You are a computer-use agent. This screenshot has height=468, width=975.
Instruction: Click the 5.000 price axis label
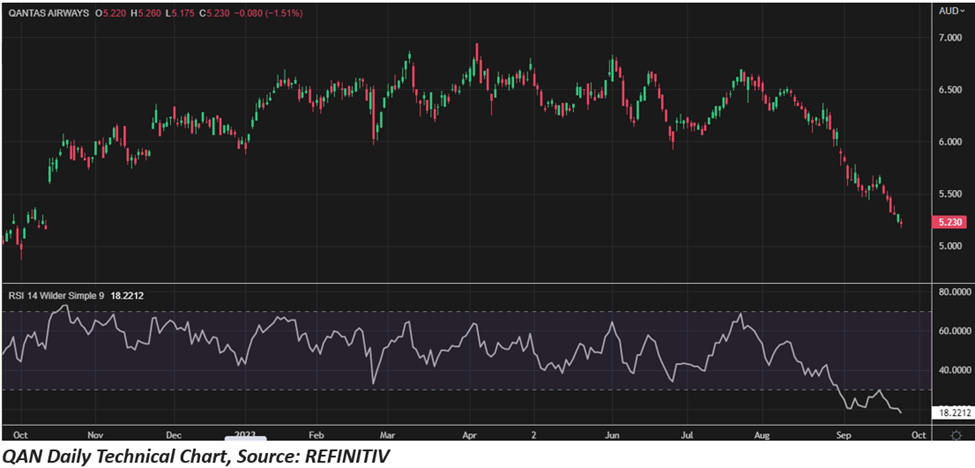click(x=950, y=245)
